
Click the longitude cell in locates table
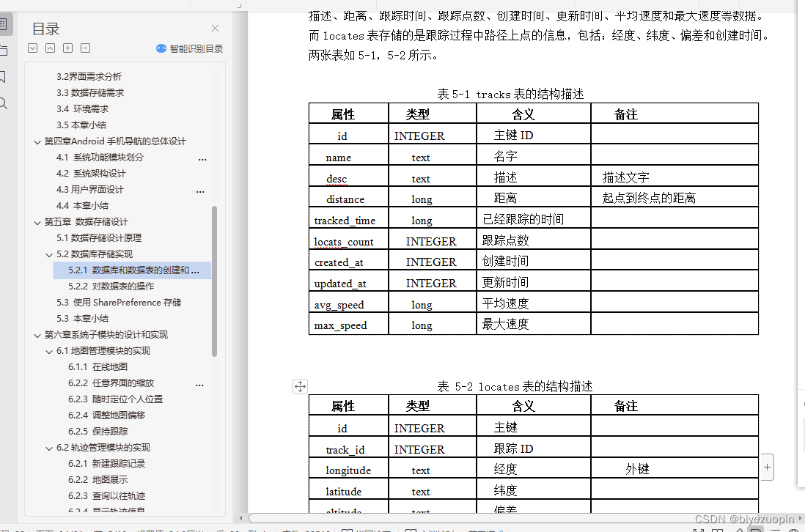tap(348, 468)
